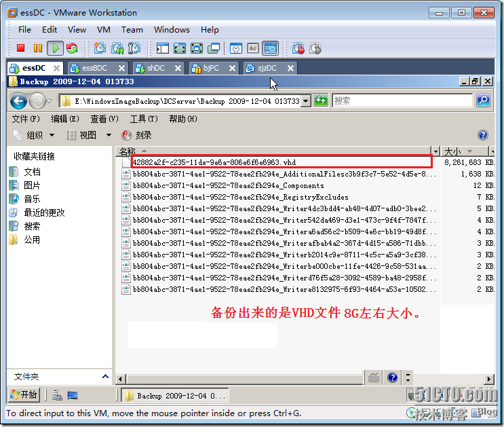The image size is (504, 427).
Task: Click the console view toolbar icon
Action: [x=271, y=48]
